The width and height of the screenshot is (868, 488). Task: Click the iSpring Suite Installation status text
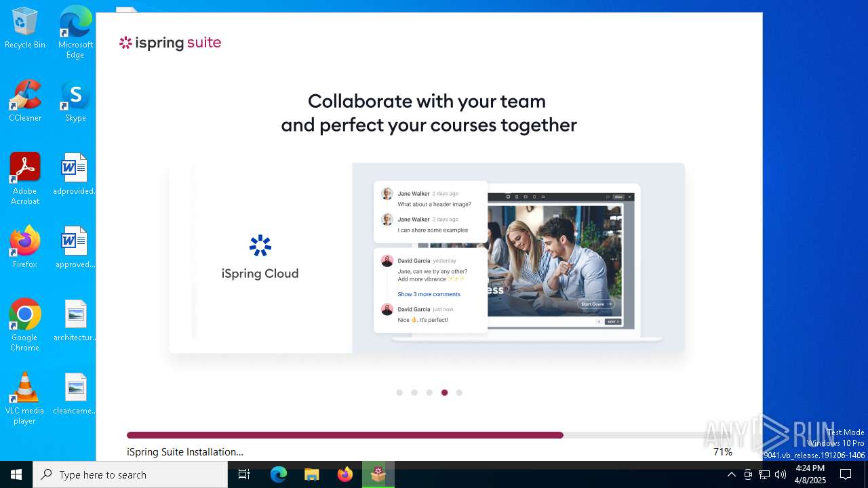pyautogui.click(x=185, y=451)
